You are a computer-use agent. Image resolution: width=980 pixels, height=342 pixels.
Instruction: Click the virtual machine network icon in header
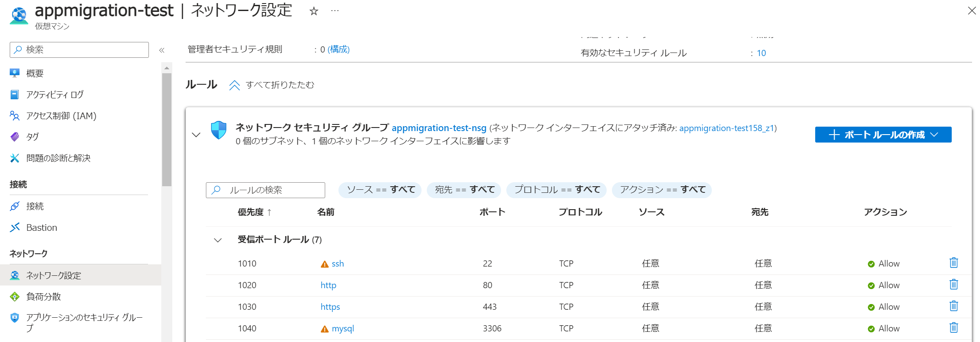(19, 15)
